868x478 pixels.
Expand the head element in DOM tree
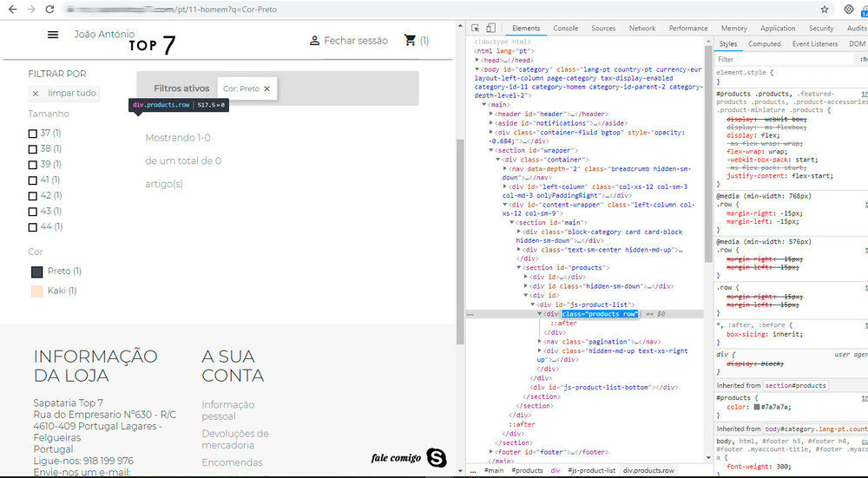tap(477, 60)
